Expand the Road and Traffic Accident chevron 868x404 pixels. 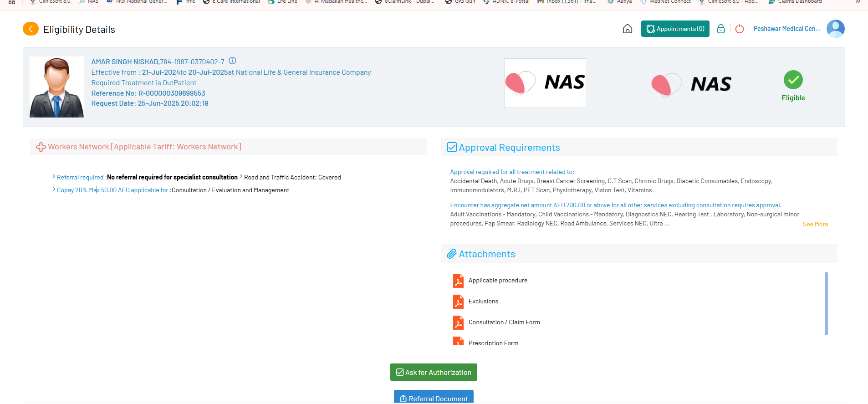(x=241, y=177)
